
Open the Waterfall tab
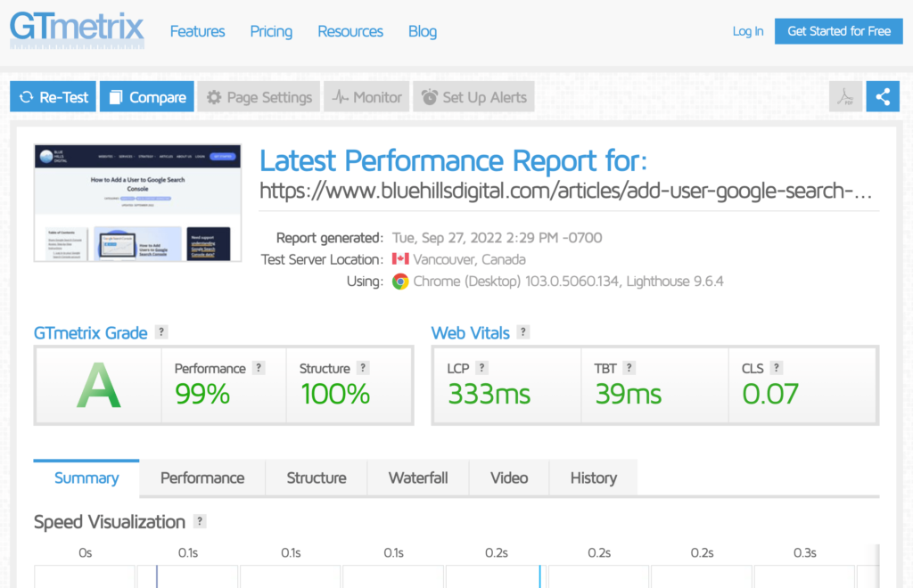pos(418,478)
